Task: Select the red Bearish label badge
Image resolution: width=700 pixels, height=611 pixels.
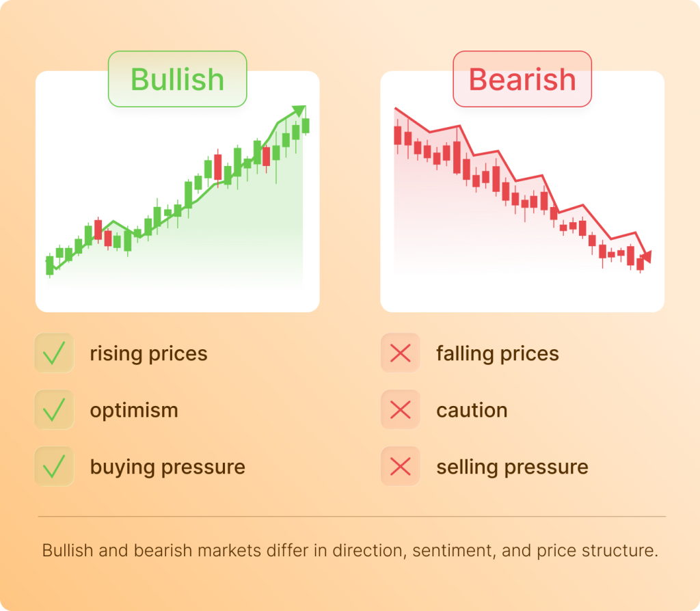Action: pyautogui.click(x=522, y=79)
